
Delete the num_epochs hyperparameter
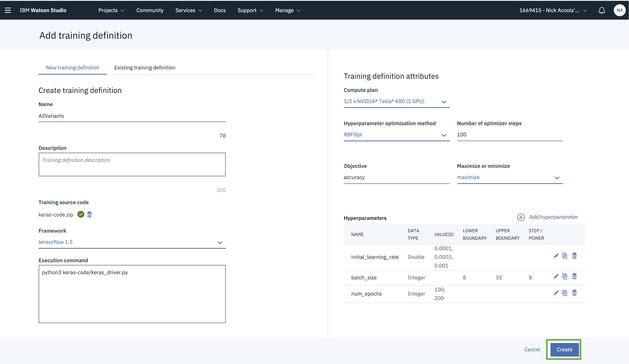(574, 293)
